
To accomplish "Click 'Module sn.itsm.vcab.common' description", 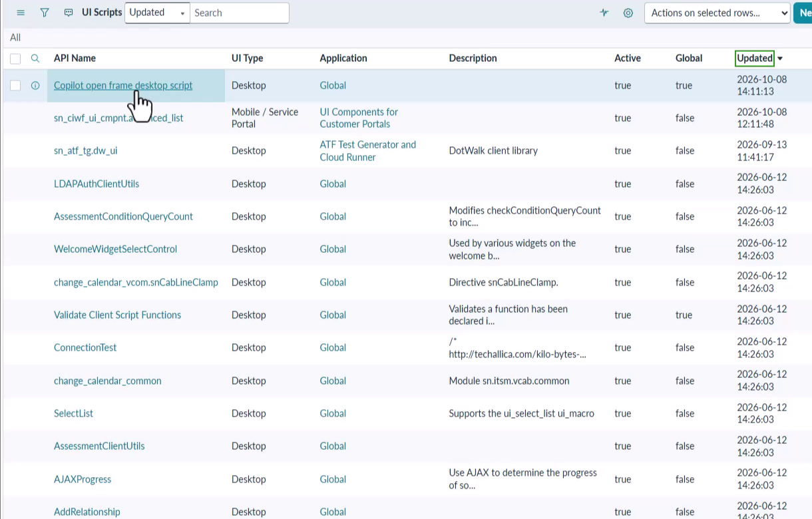I will point(509,381).
